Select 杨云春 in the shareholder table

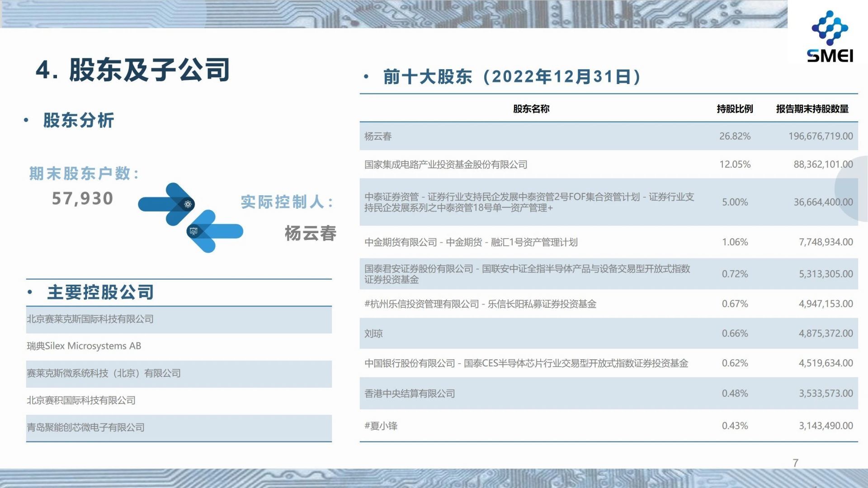tap(378, 136)
